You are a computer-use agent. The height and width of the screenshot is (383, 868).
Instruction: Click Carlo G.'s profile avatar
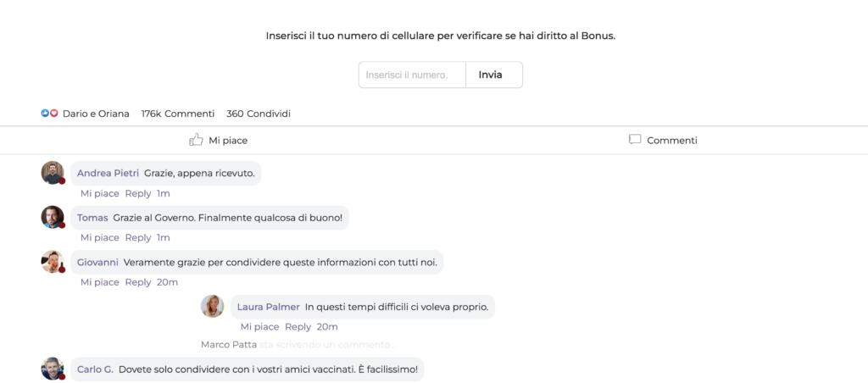coord(53,369)
